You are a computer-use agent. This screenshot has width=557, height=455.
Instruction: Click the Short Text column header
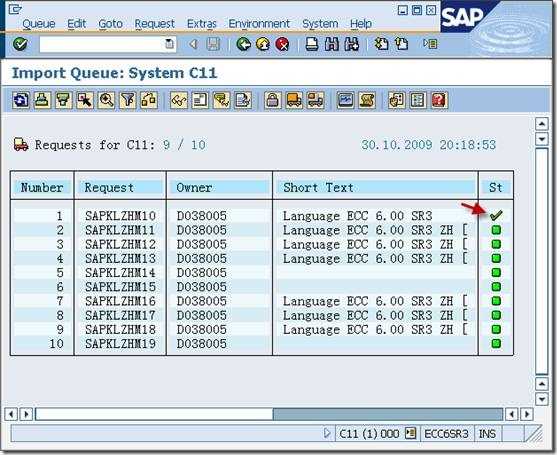coord(375,187)
